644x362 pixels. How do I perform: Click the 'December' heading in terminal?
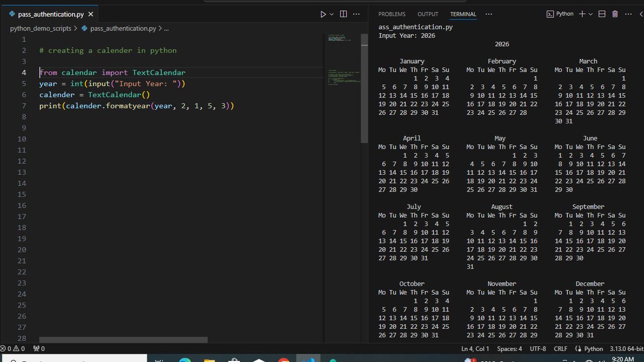[590, 284]
